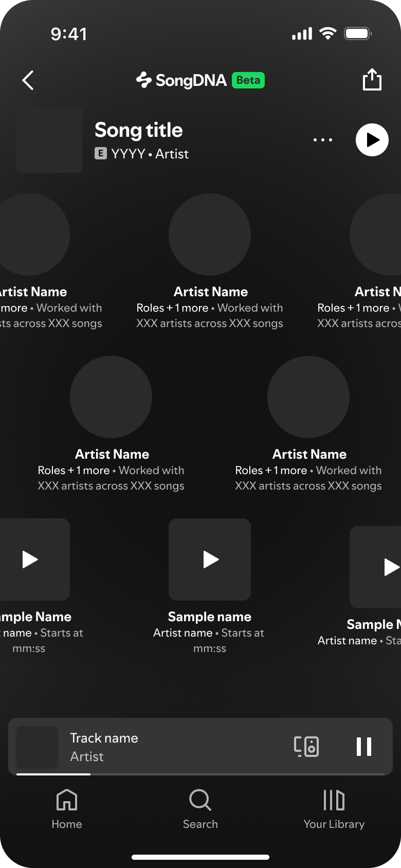Open the three-dot more options menu
Viewport: 401px width, 868px height.
pos(323,140)
